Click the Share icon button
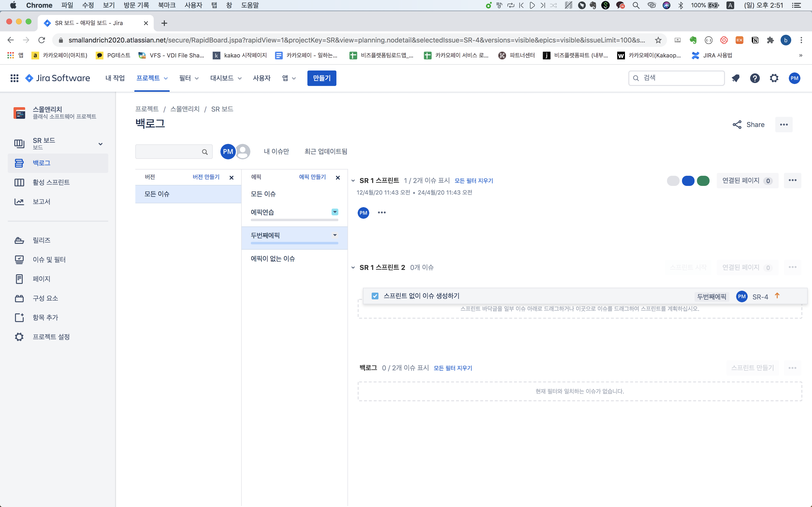This screenshot has width=812, height=507. pyautogui.click(x=737, y=125)
